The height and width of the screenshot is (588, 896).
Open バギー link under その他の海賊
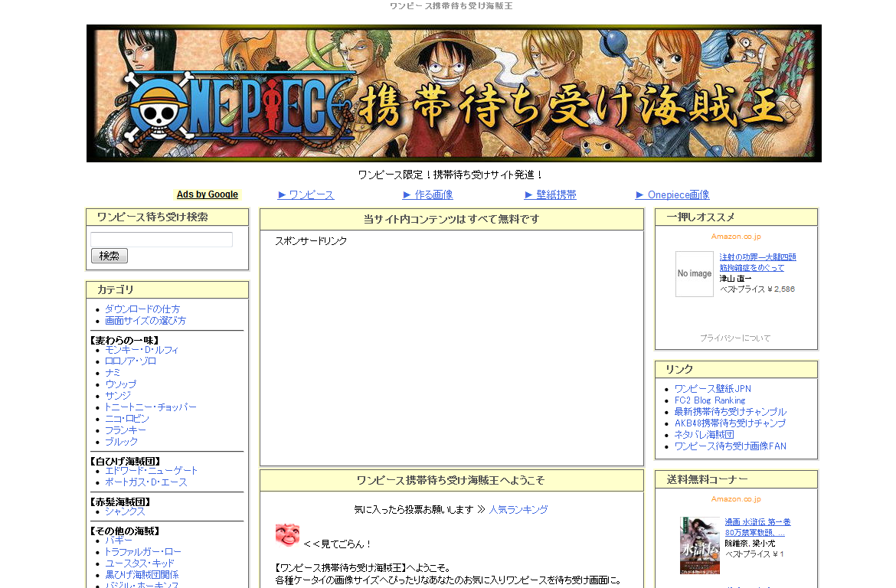click(118, 540)
